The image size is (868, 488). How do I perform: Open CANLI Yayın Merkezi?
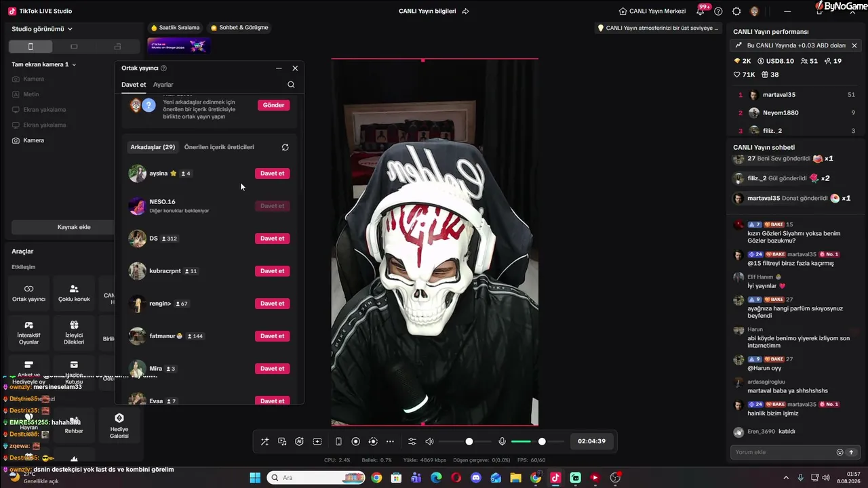coord(652,11)
